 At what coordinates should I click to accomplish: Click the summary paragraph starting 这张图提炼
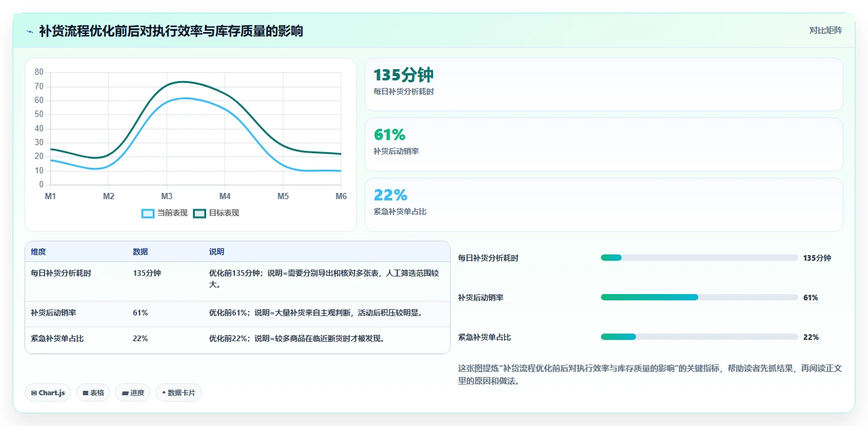(x=650, y=375)
